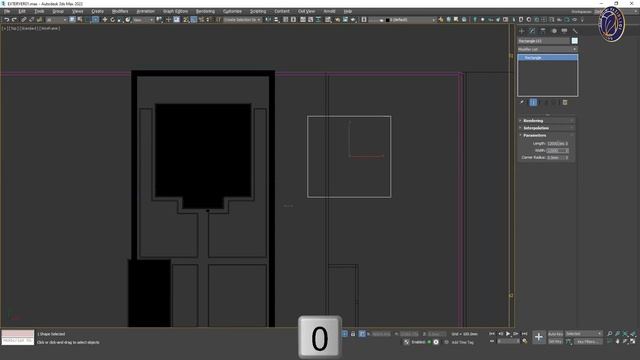Open the Rendering menu
Viewport: 640px width, 360px height.
pyautogui.click(x=205, y=11)
